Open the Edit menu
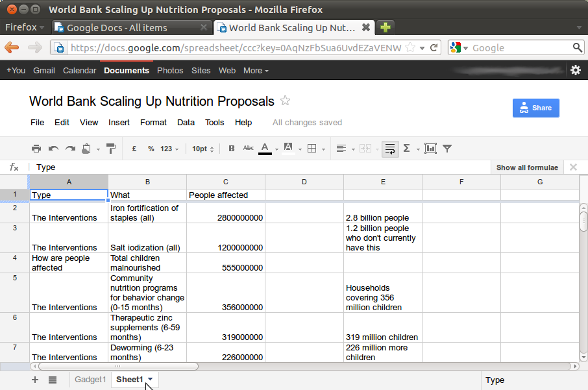Image resolution: width=588 pixels, height=390 pixels. coord(62,123)
